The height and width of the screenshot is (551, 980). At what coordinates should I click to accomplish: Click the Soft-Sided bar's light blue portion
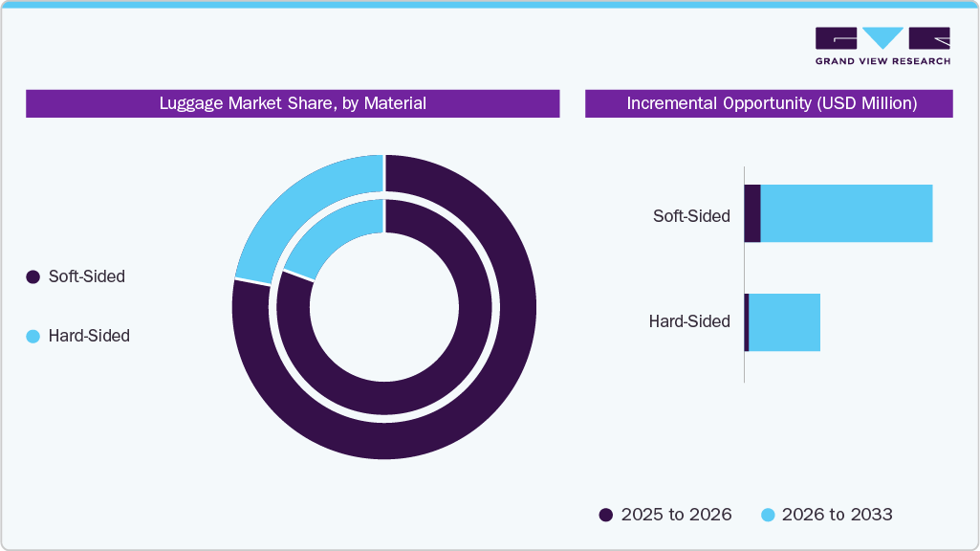click(x=846, y=213)
